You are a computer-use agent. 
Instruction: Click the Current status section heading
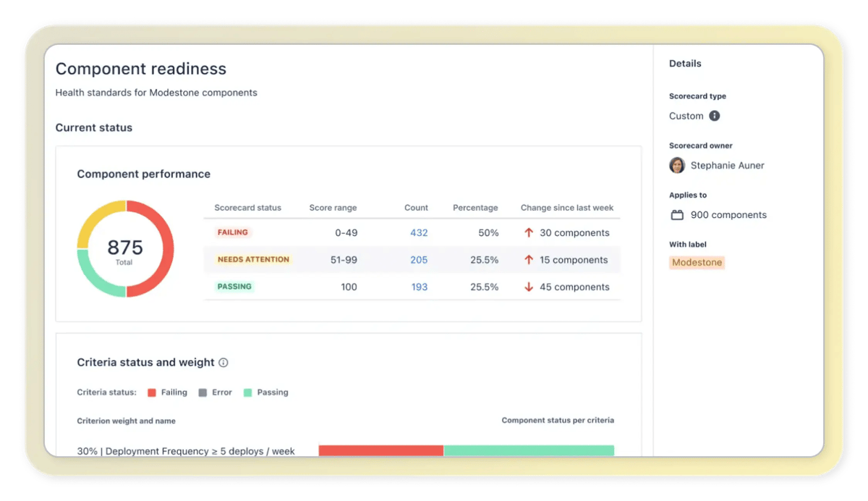pyautogui.click(x=94, y=127)
